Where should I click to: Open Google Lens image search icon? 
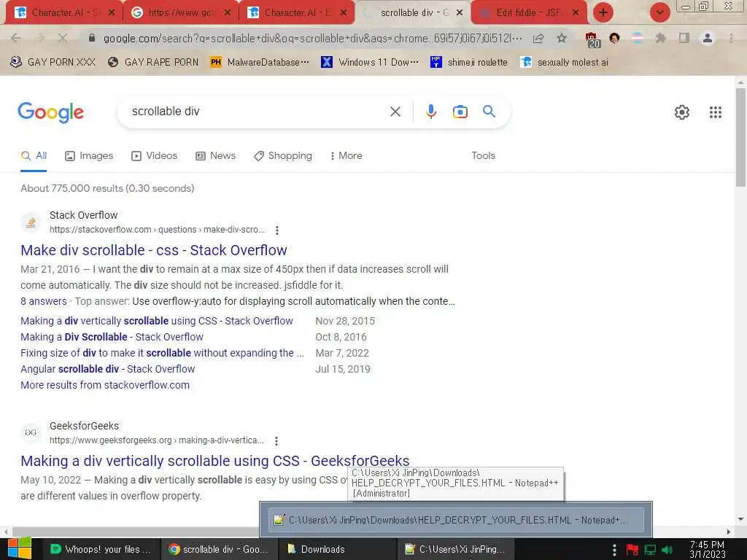[460, 112]
